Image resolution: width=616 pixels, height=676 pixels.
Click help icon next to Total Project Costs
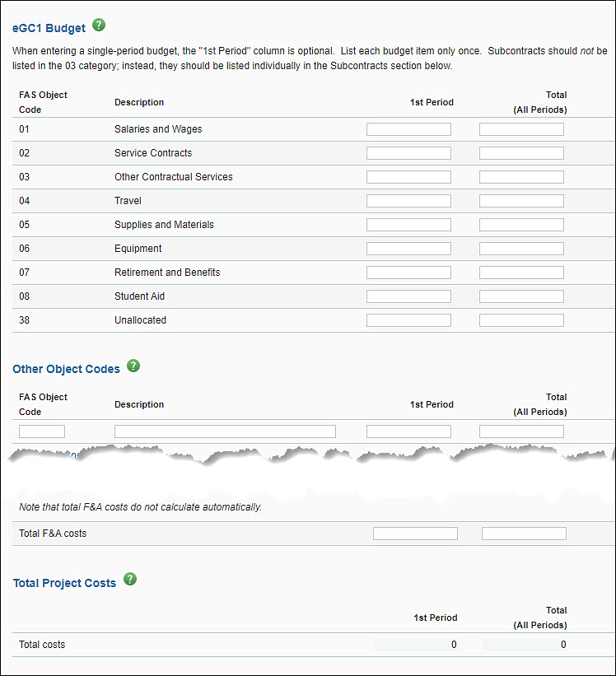(x=130, y=580)
